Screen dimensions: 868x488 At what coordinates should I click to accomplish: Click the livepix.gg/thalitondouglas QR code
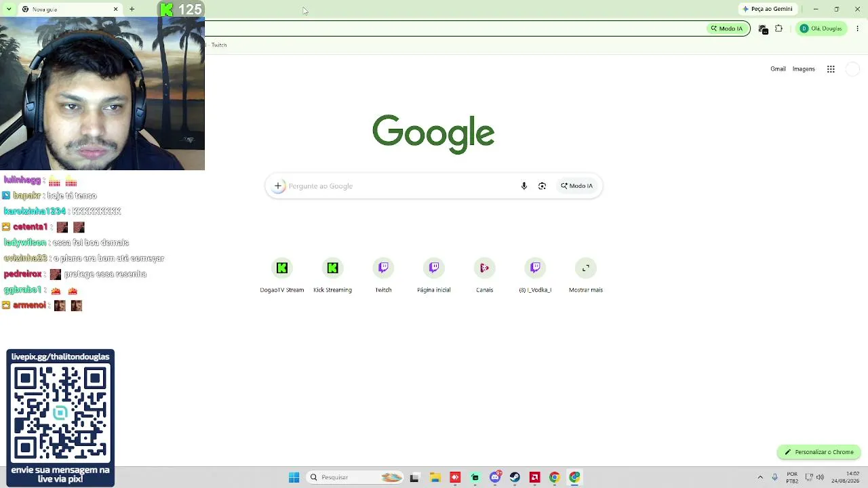point(60,413)
